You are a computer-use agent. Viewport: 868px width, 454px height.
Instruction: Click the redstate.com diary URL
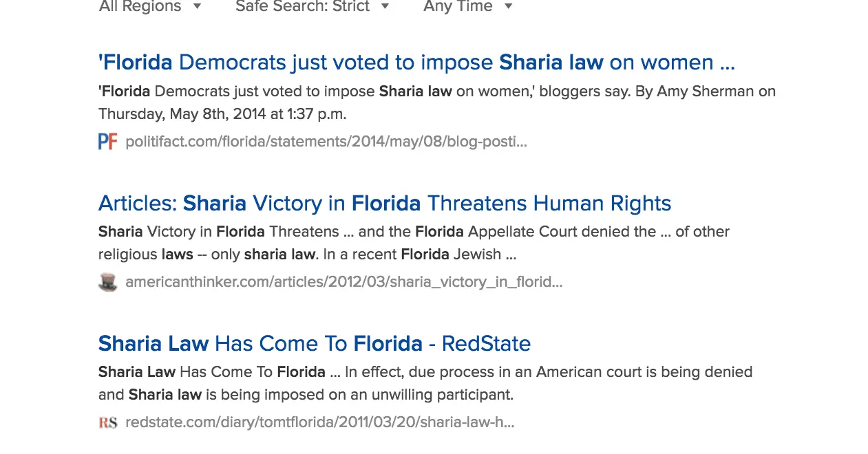point(319,422)
